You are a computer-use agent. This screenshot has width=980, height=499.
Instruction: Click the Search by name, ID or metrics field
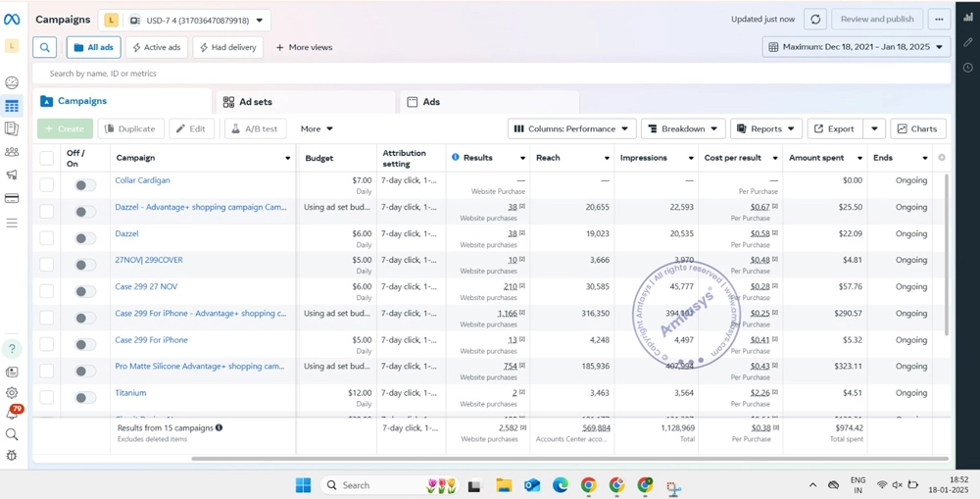[x=492, y=74]
